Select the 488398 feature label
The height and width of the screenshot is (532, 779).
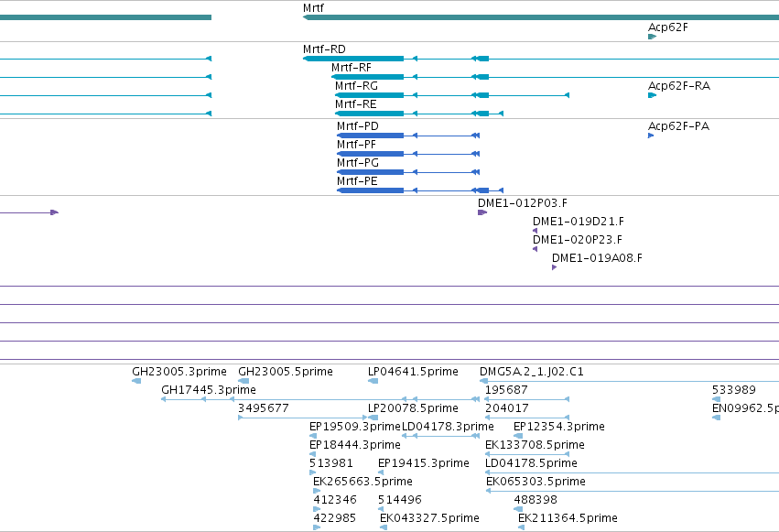pos(536,500)
